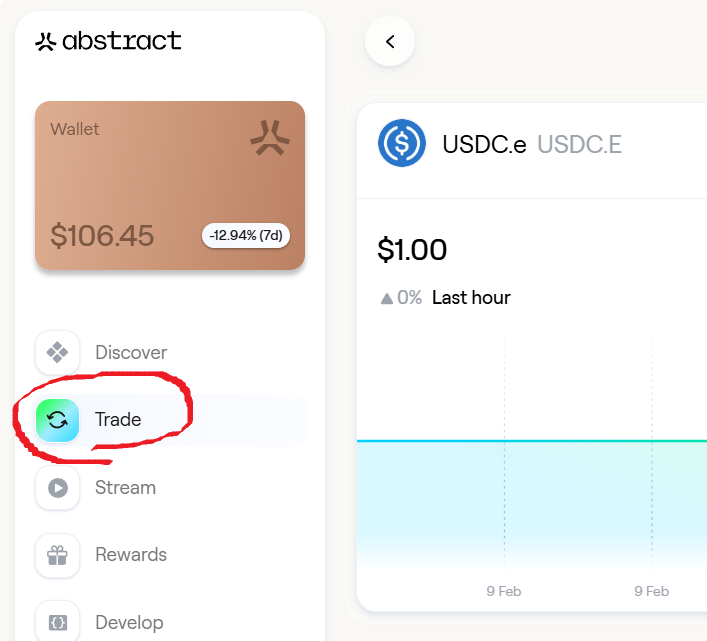Screen dimensions: 707x641
Task: Click the USDC.e token name
Action: [484, 144]
